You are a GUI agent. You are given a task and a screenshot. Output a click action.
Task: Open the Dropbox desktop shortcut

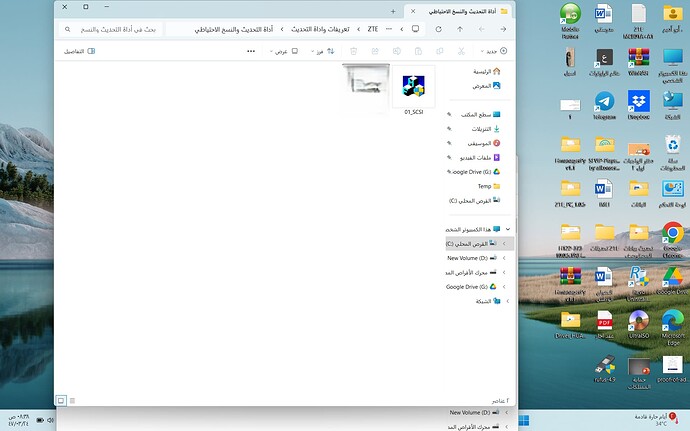point(639,106)
